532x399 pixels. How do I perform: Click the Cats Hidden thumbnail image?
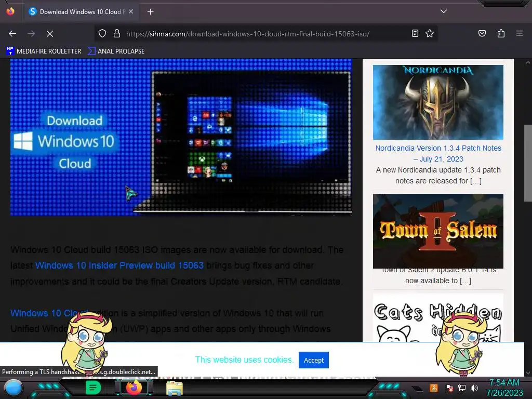(438, 318)
